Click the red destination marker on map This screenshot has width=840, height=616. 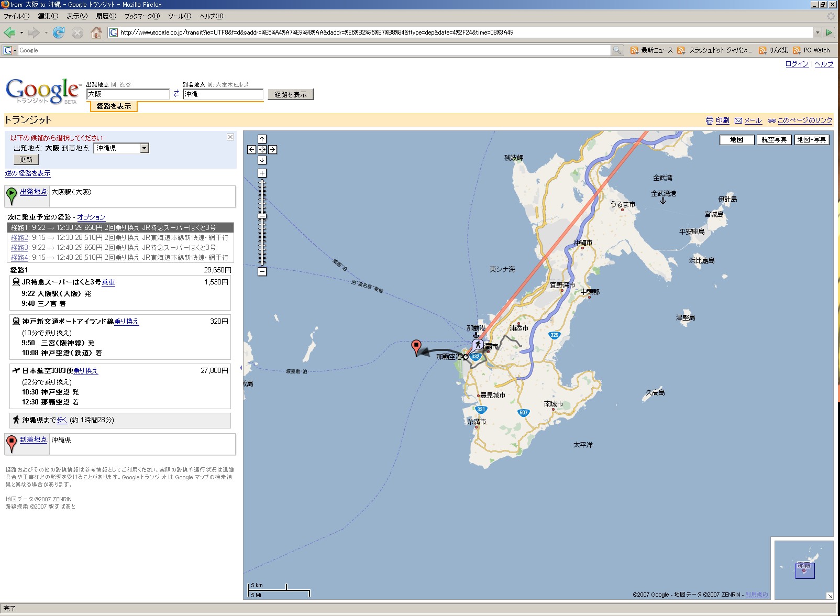point(416,347)
